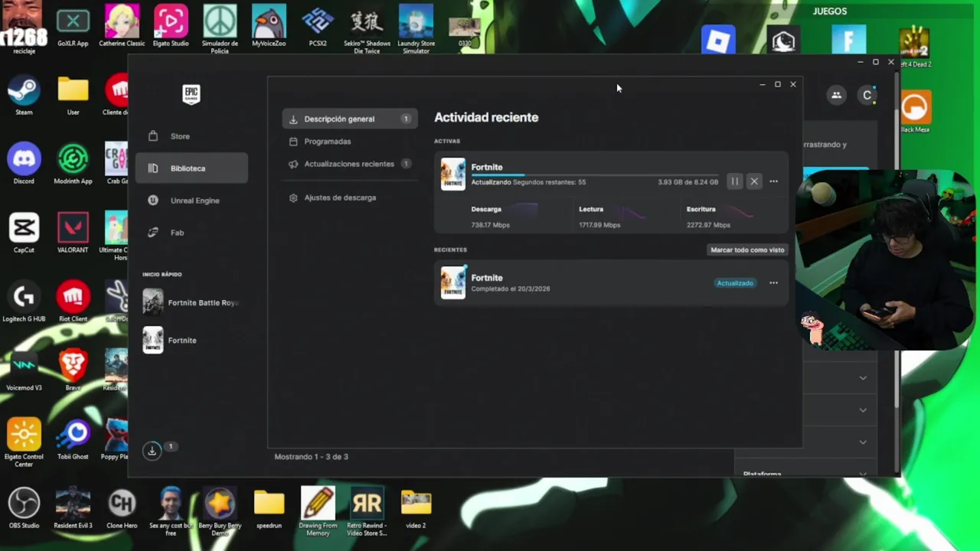Select the Laundry Store Simulator icon

416,29
